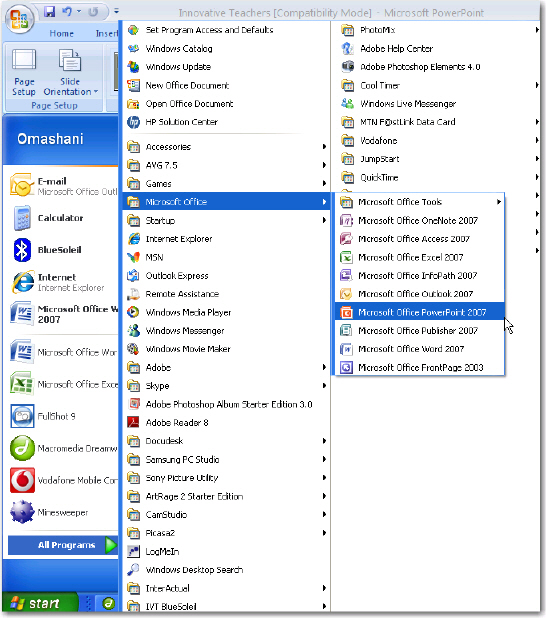Open Customize Quick Access Toolbar dropdown
546x618 pixels.
[x=116, y=11]
